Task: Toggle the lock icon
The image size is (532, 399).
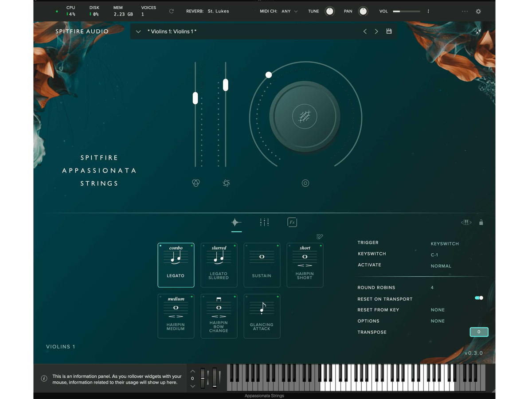Action: 481,222
